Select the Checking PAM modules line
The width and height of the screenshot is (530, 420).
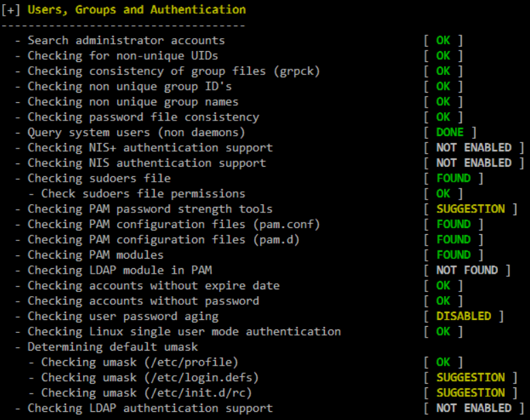[95, 255]
